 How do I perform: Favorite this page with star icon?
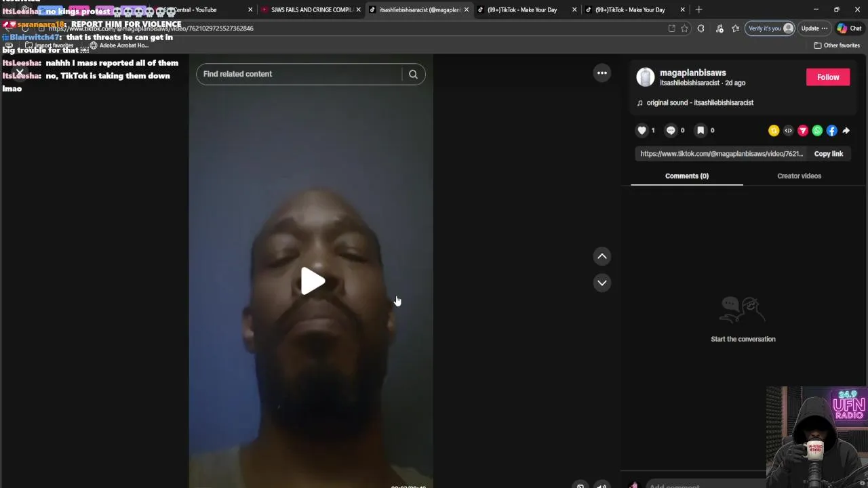click(684, 28)
